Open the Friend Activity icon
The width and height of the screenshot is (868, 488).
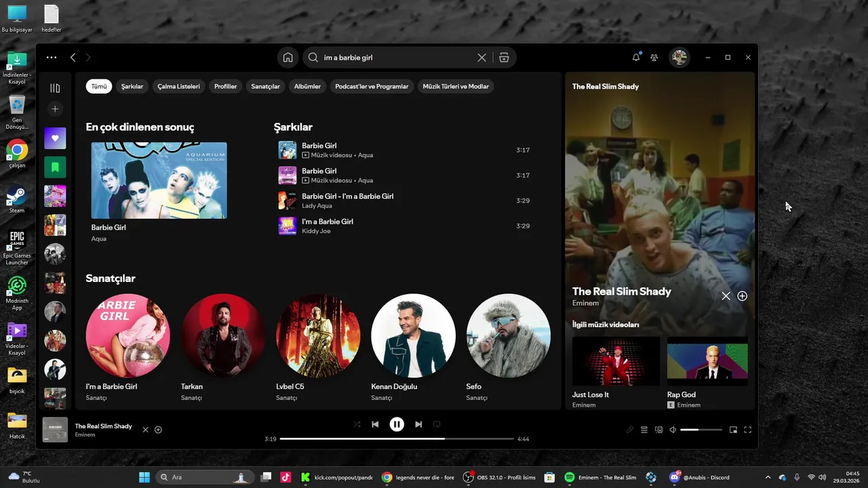point(654,58)
